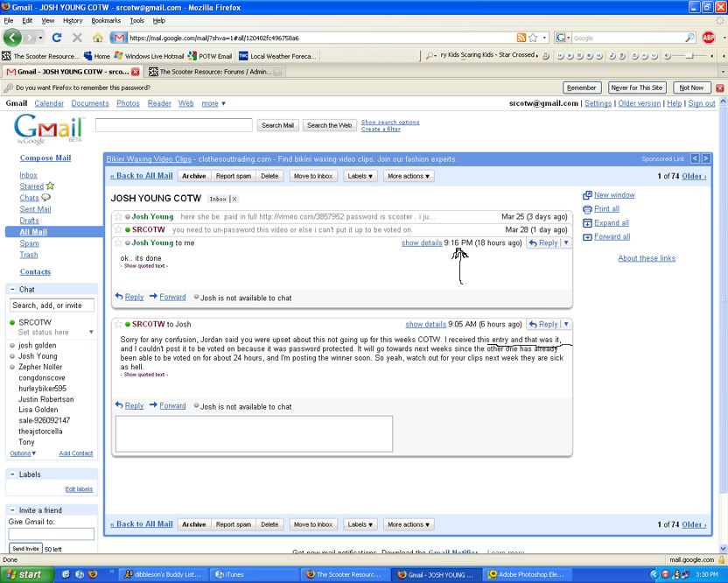This screenshot has width=728, height=583.
Task: Toggle star on first Josh Young message
Action: [118, 216]
